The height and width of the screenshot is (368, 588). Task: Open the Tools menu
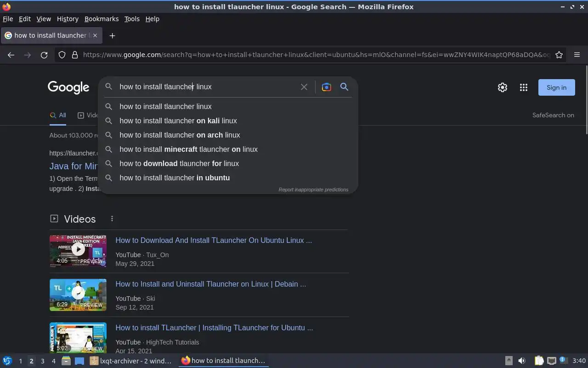(x=132, y=19)
